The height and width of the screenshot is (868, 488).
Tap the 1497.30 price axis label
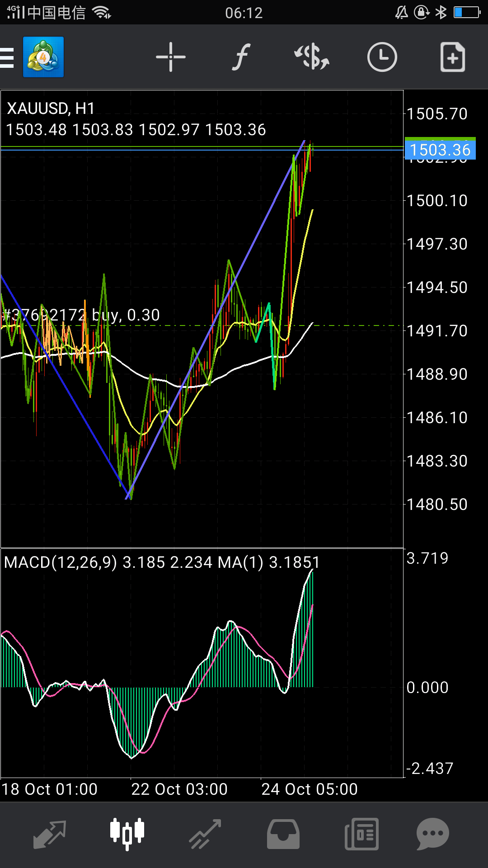pos(437,244)
